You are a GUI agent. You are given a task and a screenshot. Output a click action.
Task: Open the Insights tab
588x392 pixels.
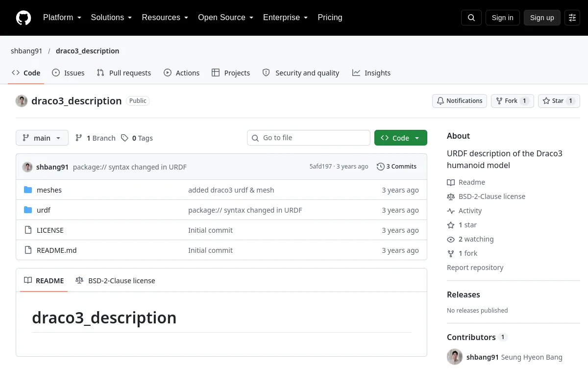371,73
